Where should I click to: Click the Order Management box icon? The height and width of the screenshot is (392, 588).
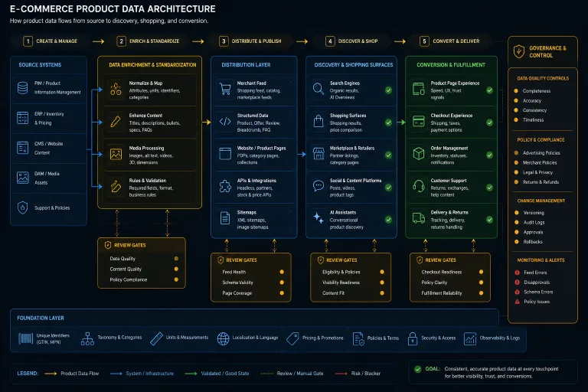pos(419,154)
